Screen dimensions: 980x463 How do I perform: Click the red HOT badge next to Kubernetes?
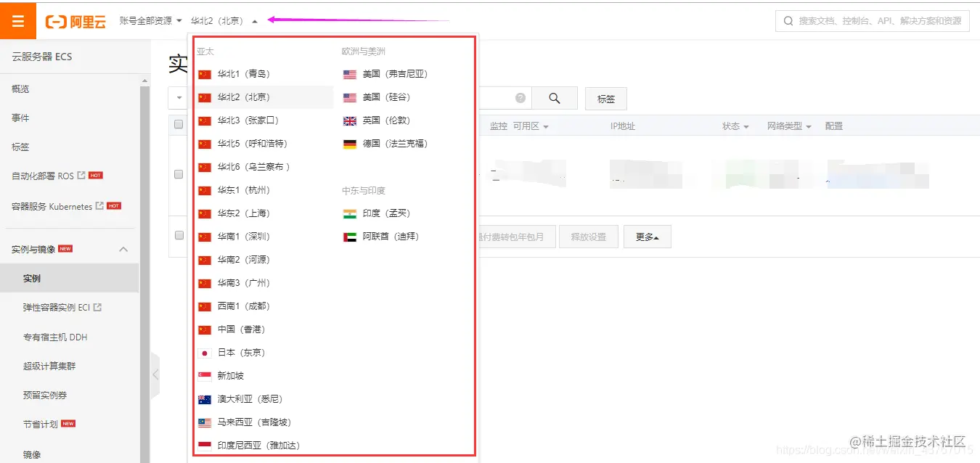[114, 206]
